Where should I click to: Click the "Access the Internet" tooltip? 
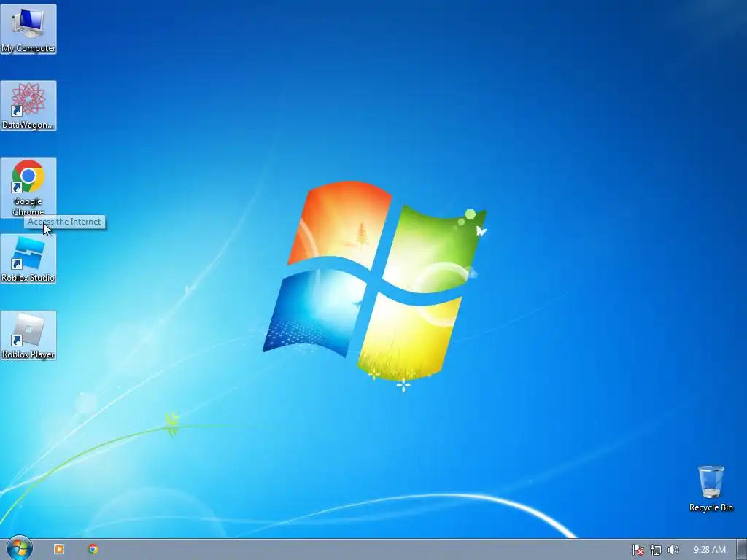click(65, 222)
